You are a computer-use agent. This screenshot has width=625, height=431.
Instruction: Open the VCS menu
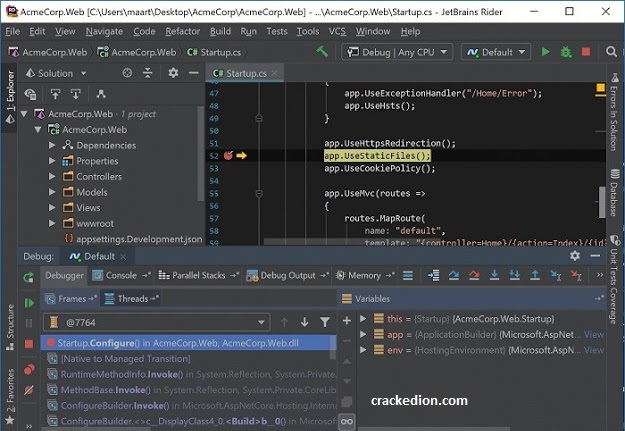pyautogui.click(x=337, y=31)
